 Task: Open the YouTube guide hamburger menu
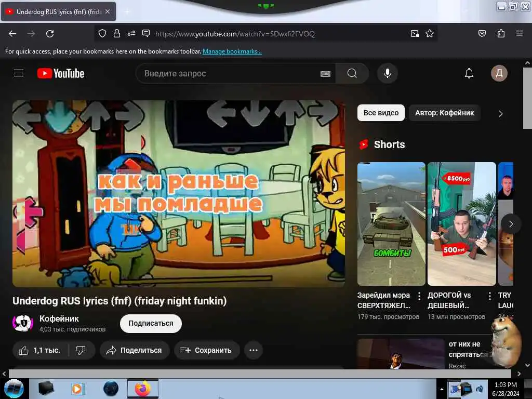pyautogui.click(x=19, y=73)
